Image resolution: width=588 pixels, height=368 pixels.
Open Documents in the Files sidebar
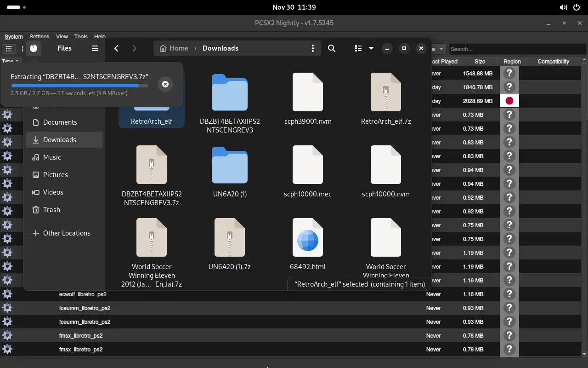click(x=64, y=122)
